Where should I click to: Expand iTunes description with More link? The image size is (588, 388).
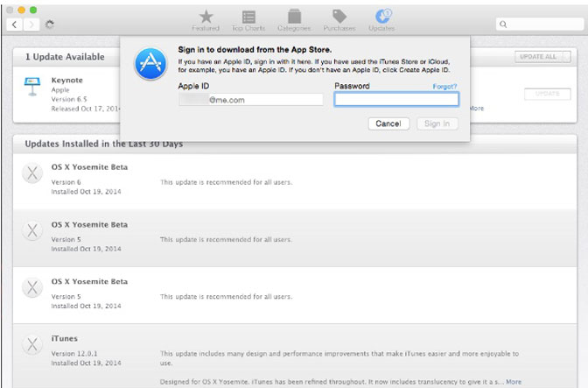(514, 382)
